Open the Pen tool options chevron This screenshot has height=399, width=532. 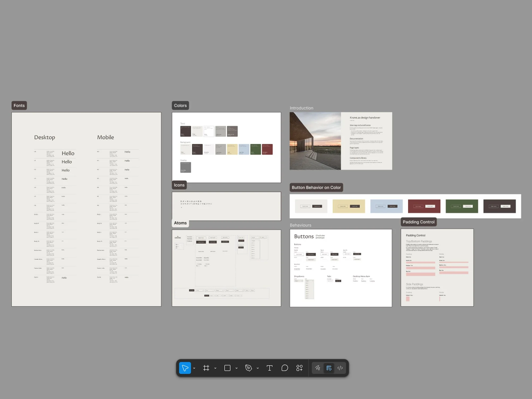[x=257, y=368]
